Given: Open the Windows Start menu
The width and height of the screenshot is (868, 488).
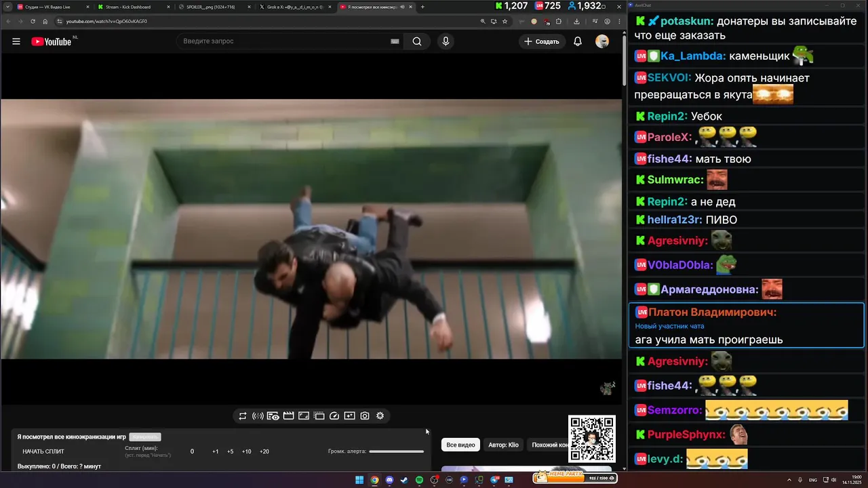Looking at the screenshot, I should click(x=359, y=480).
